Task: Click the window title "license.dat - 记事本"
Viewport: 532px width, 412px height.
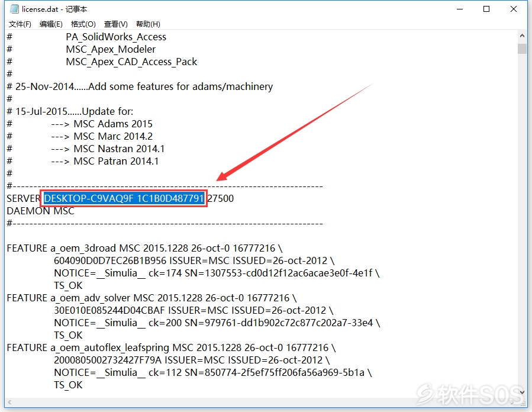Action: pos(54,9)
